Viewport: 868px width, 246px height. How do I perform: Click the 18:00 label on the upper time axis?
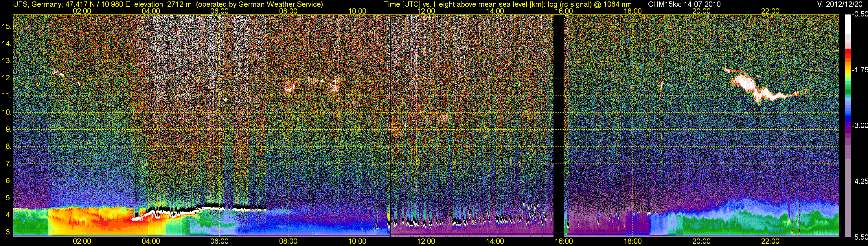(632, 11)
